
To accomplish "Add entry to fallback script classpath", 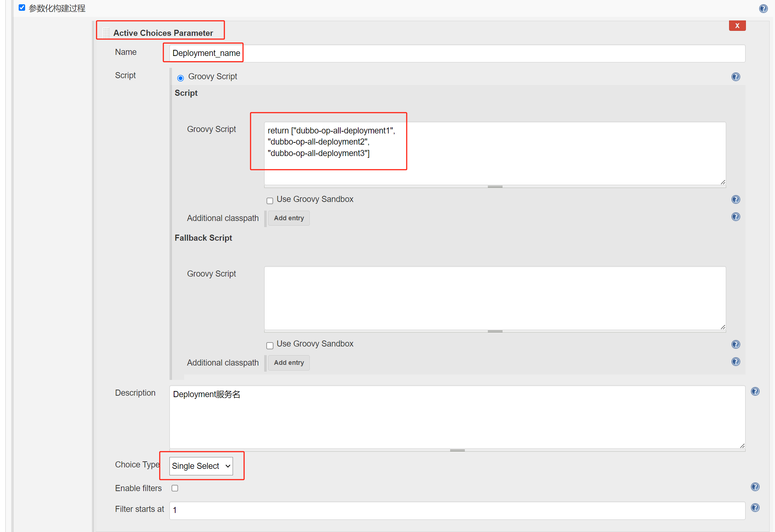I will (x=289, y=363).
